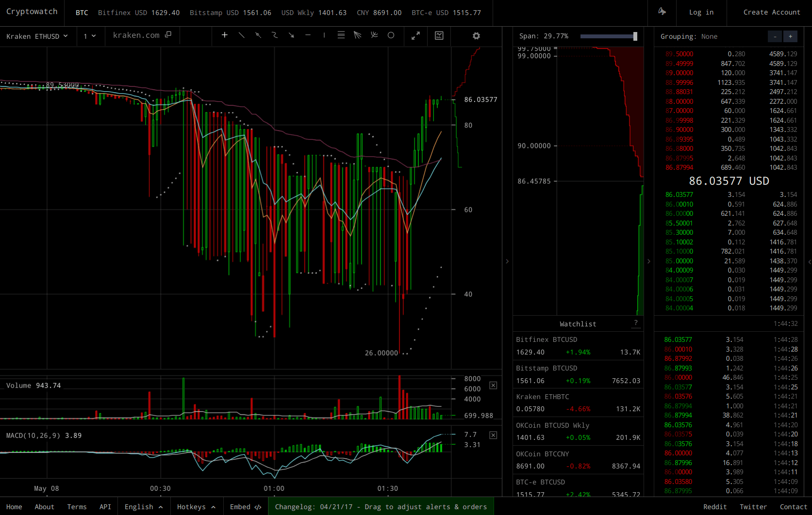Select the arrow drawing tool

click(291, 35)
